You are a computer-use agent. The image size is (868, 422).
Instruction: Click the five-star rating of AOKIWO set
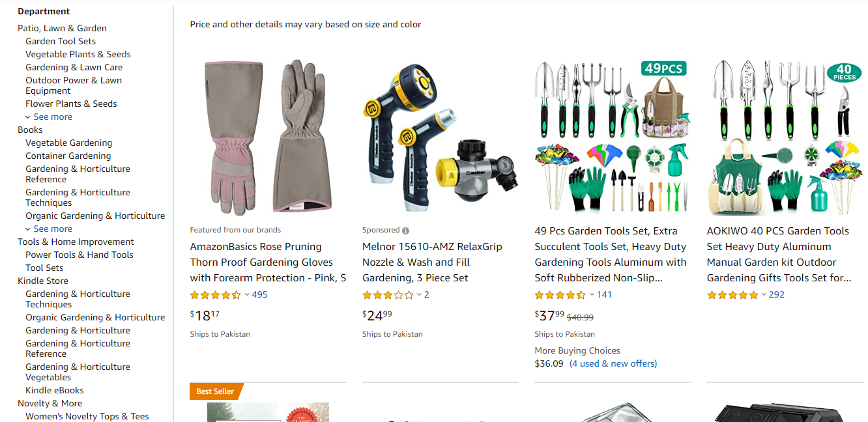click(x=732, y=295)
